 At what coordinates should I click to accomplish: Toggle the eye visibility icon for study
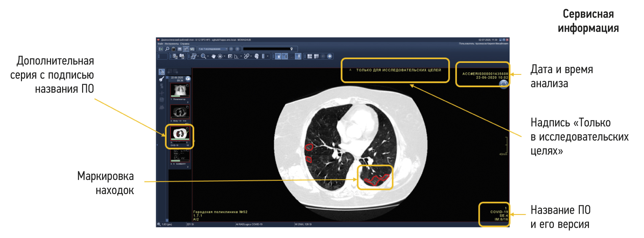click(x=188, y=79)
